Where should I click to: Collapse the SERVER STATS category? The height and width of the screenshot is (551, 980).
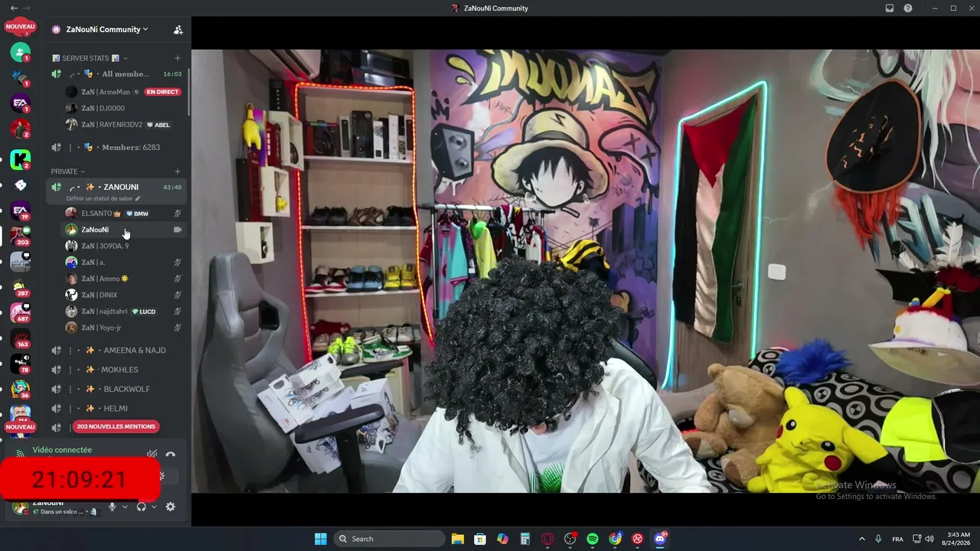coord(90,58)
